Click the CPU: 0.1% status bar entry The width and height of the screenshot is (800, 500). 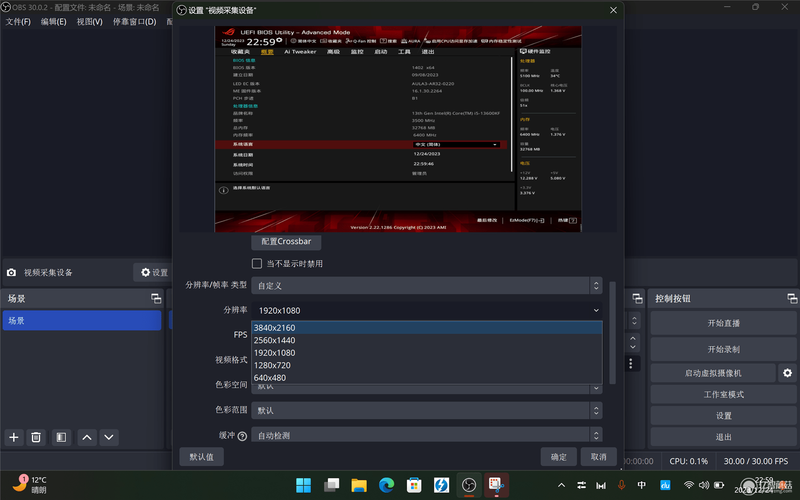688,461
